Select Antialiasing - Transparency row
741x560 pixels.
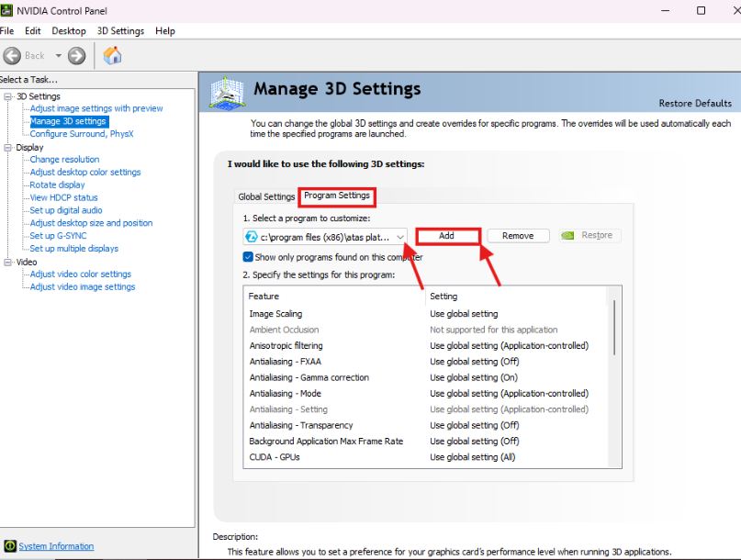pyautogui.click(x=425, y=425)
